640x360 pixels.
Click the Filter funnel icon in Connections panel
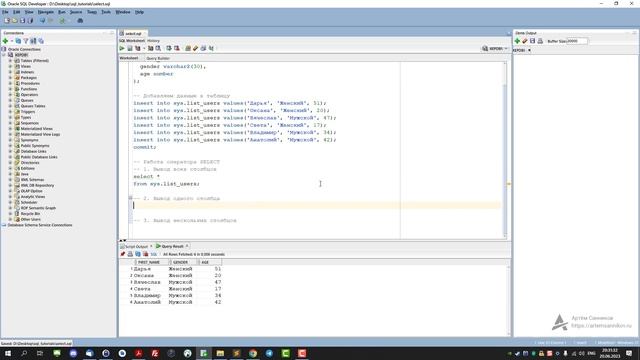click(26, 41)
